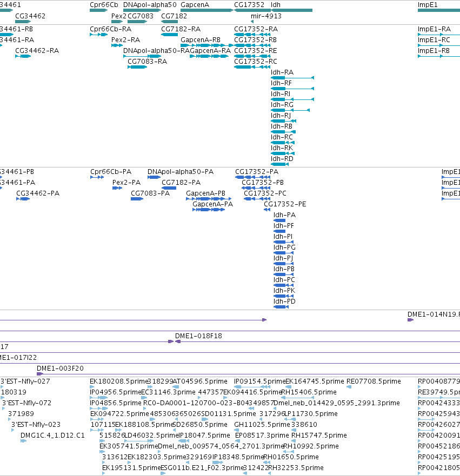Click the Idh gene label

pos(276,5)
